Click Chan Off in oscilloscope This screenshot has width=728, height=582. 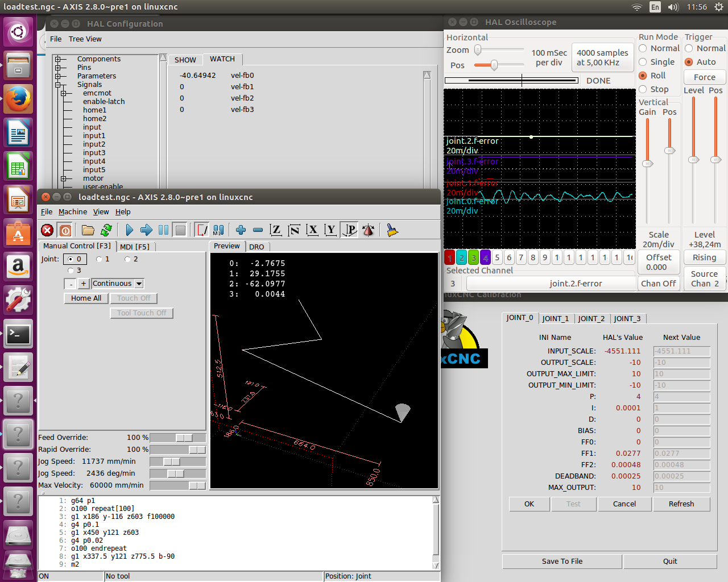659,284
